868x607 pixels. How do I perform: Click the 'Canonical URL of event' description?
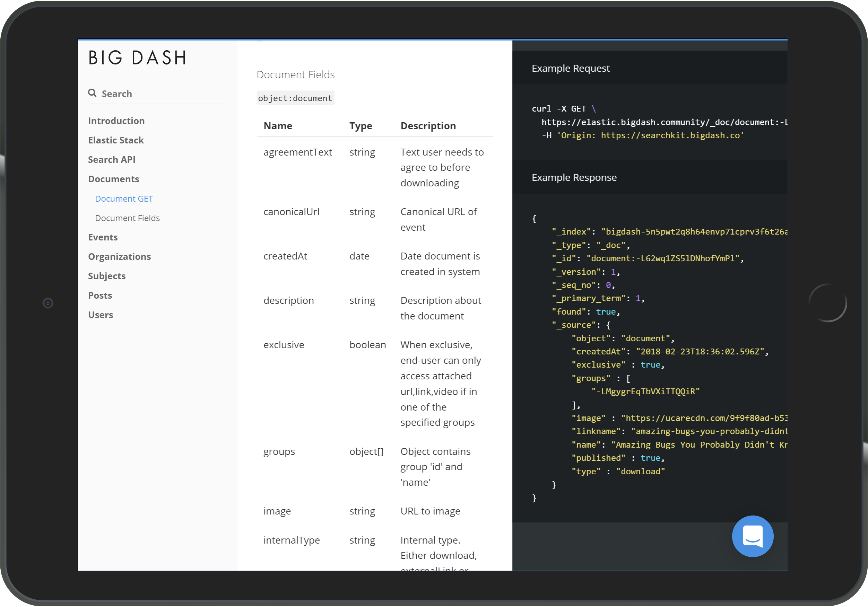point(439,220)
